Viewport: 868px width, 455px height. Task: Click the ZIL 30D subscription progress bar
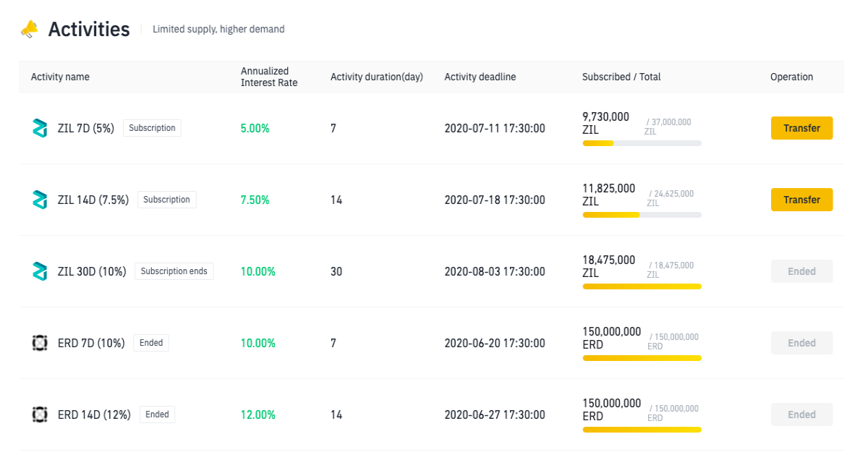[642, 286]
